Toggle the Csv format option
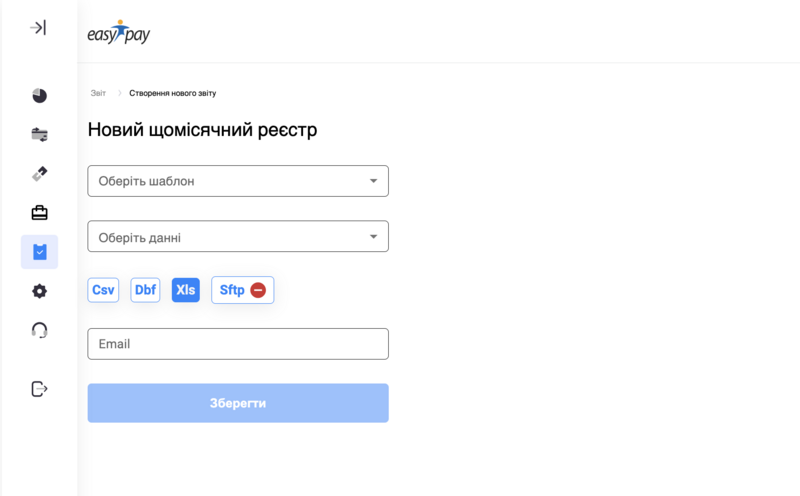Image resolution: width=800 pixels, height=496 pixels. click(x=103, y=290)
